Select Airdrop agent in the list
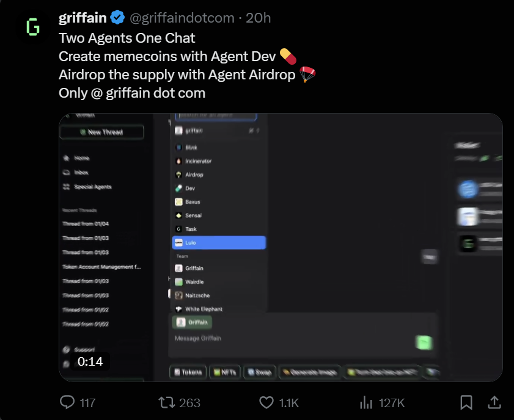 pos(194,175)
